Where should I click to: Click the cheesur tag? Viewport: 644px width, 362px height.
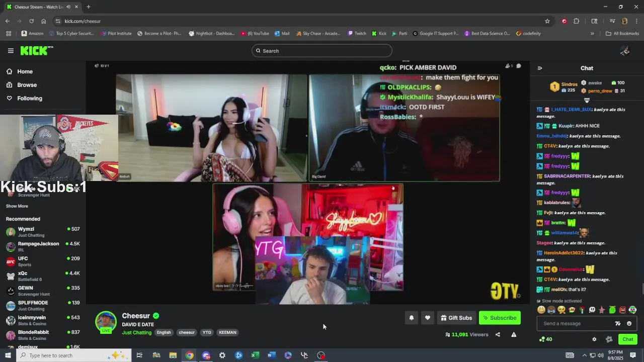[x=187, y=332]
